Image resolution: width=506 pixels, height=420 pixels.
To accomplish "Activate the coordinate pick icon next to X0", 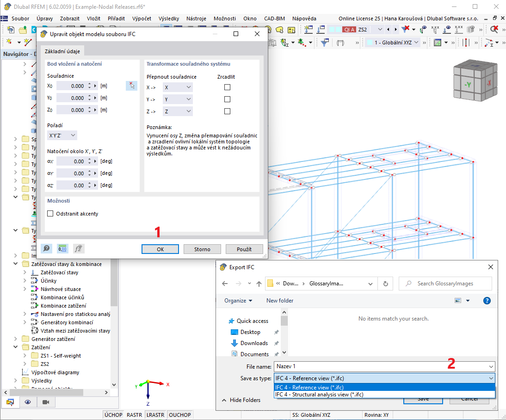I will click(x=132, y=86).
